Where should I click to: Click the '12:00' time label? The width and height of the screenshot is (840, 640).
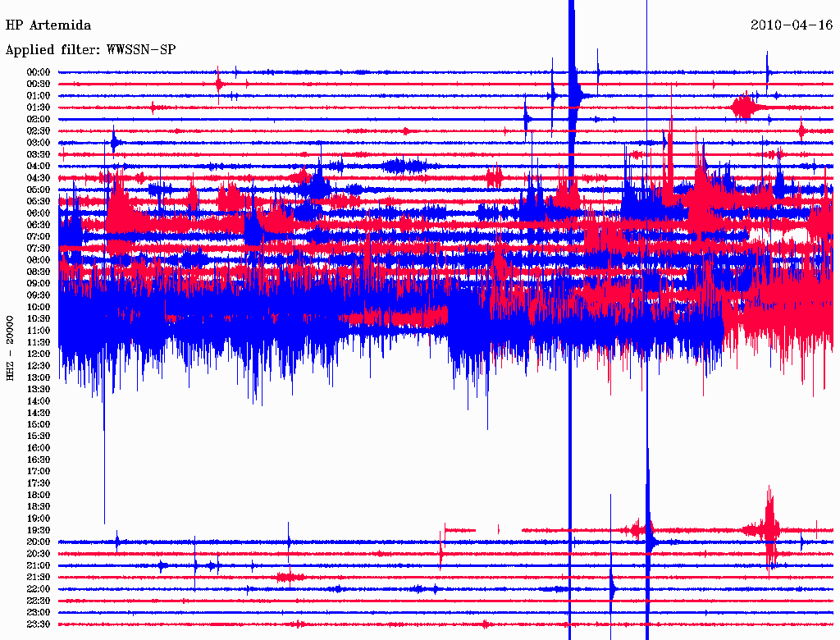(39, 354)
